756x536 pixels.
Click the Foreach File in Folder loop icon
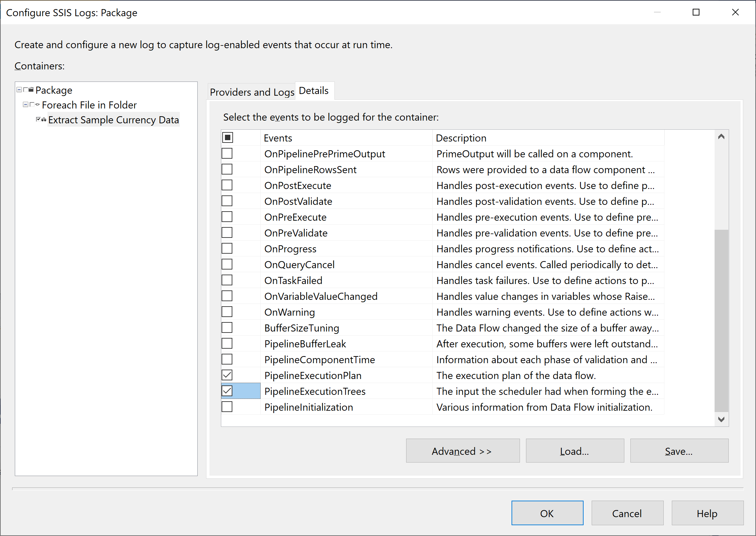[x=37, y=104]
